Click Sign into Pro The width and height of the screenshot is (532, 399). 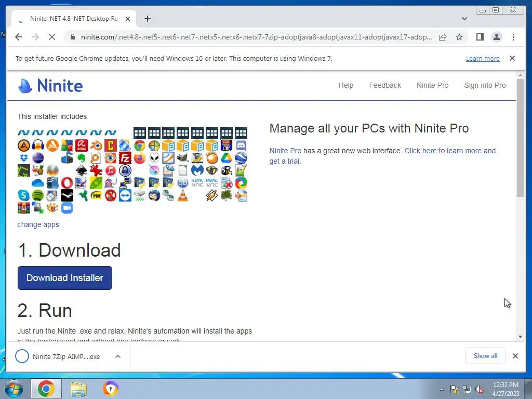pyautogui.click(x=485, y=85)
